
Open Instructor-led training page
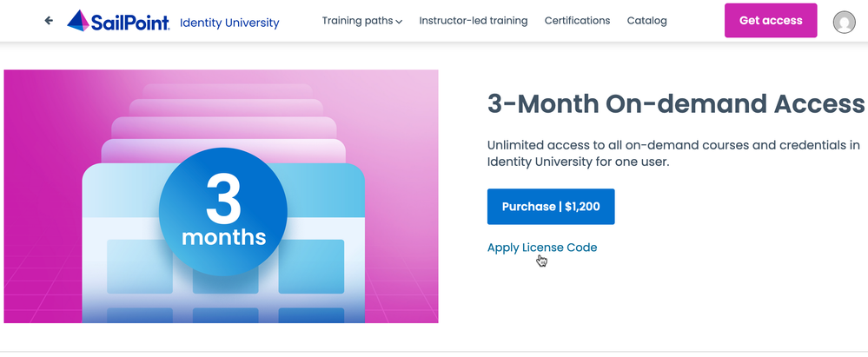coord(473,21)
